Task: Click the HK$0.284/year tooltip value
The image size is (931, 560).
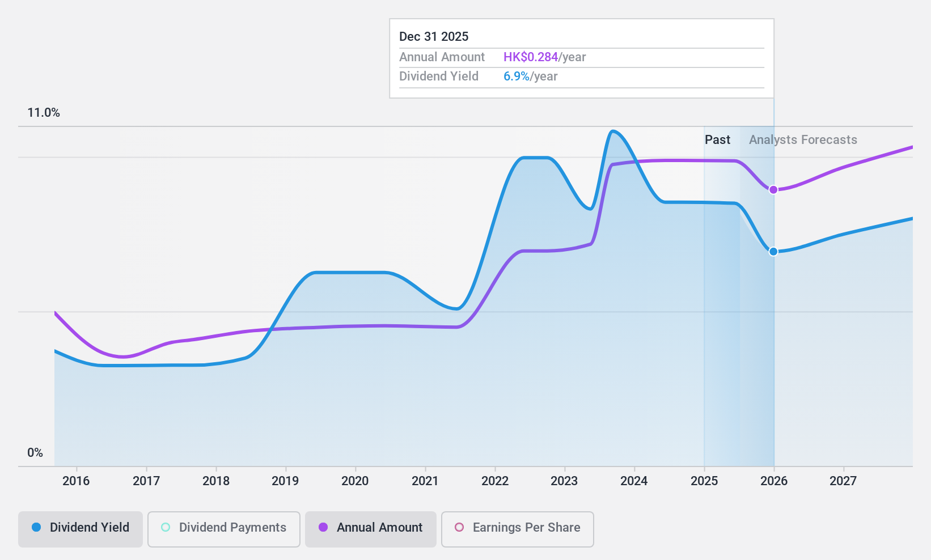Action: click(544, 57)
